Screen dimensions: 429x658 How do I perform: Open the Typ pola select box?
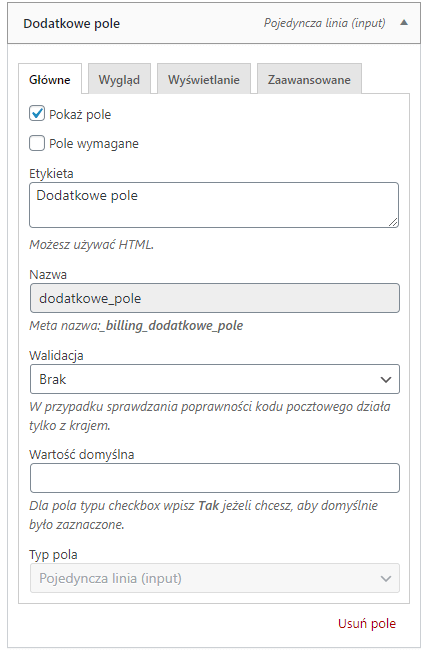click(215, 579)
